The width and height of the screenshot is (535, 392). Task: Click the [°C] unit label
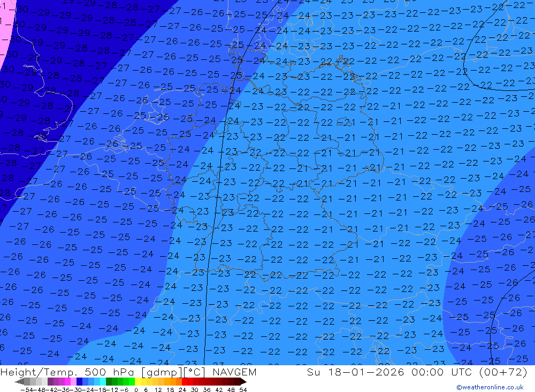[x=194, y=372]
